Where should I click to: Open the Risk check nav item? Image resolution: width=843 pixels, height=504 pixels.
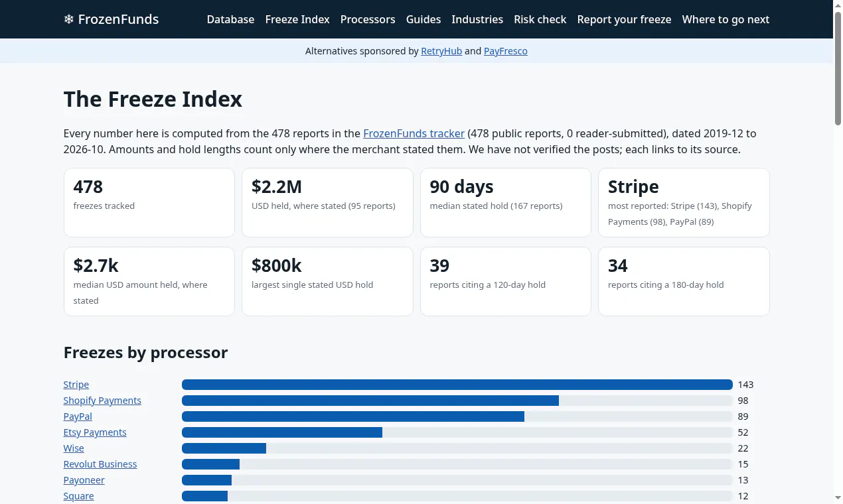click(540, 19)
